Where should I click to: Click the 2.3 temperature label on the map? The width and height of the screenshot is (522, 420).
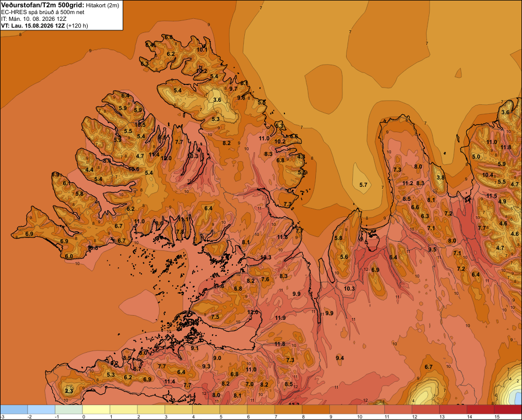pos(69,391)
